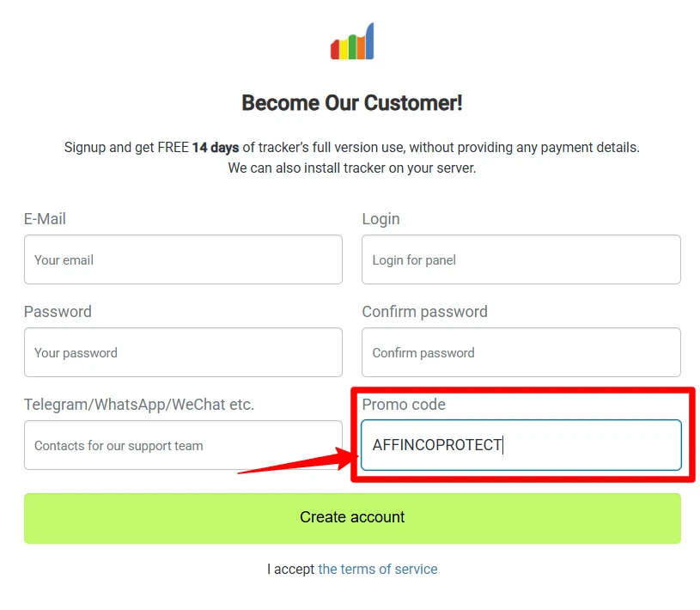
Task: Click the Promo code label
Action: pyautogui.click(x=404, y=405)
